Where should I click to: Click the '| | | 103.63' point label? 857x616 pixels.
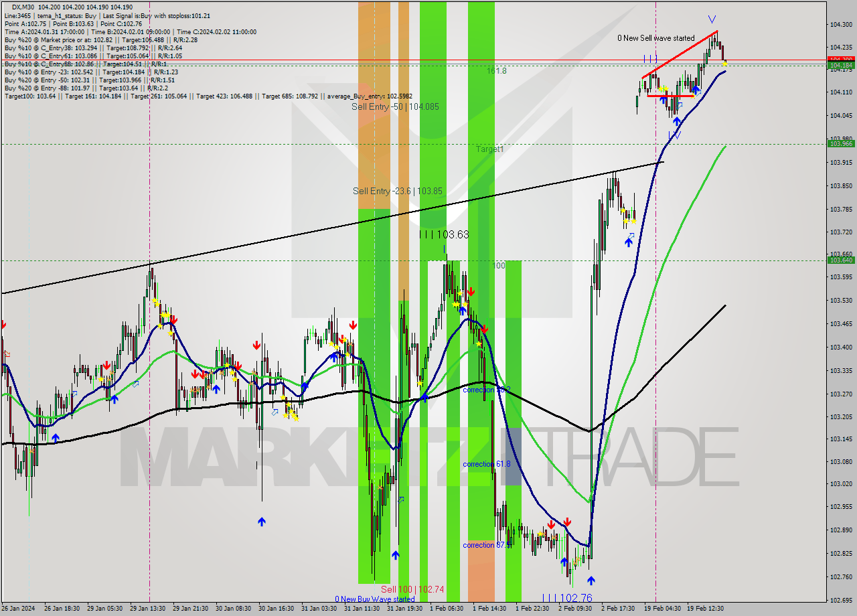pyautogui.click(x=444, y=234)
